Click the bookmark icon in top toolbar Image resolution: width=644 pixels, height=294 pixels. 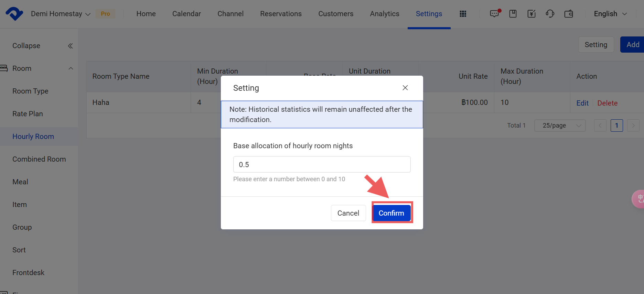(513, 14)
